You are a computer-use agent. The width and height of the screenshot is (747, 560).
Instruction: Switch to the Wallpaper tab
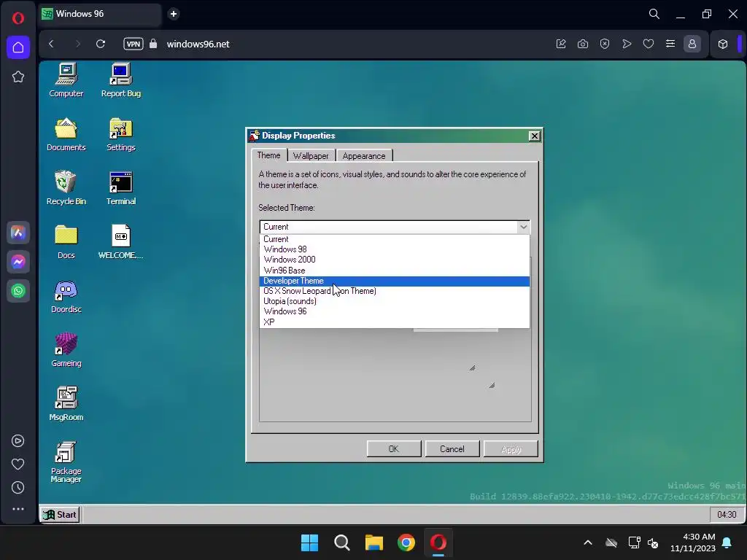(x=311, y=156)
